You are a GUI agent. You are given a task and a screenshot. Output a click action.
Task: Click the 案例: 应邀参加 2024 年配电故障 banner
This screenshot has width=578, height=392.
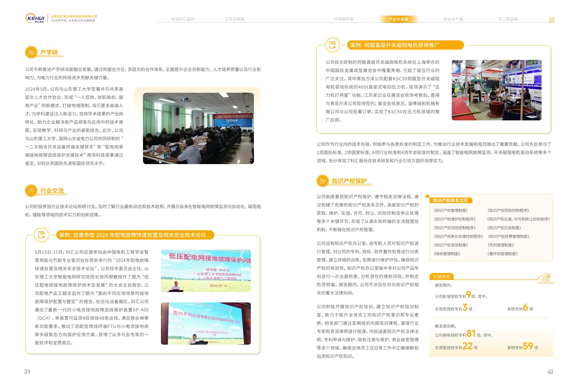coord(135,235)
